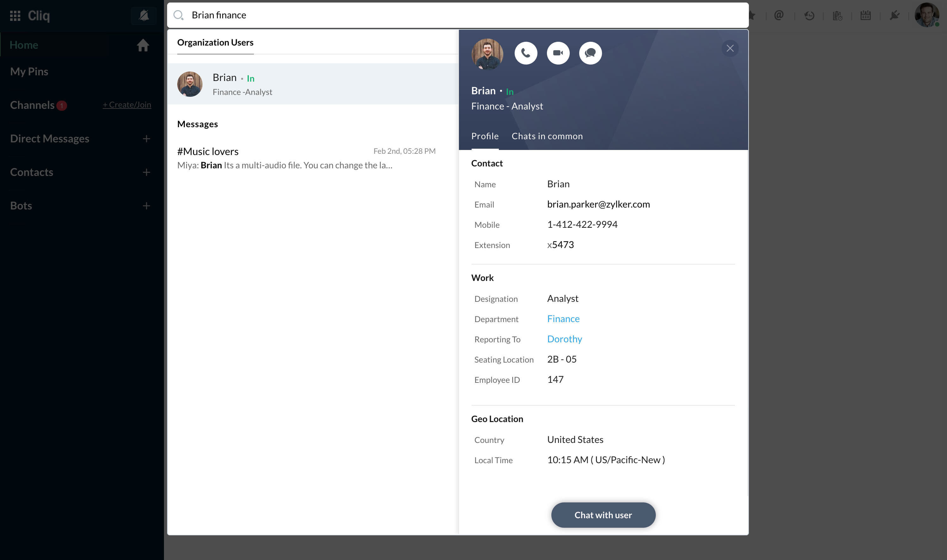Screen dimensions: 947x560
Task: Click the search field containing Brian finance
Action: point(458,15)
